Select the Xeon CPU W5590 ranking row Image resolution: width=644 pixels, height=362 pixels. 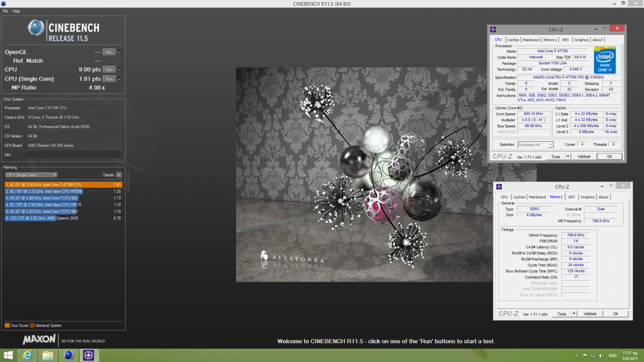coord(63,191)
